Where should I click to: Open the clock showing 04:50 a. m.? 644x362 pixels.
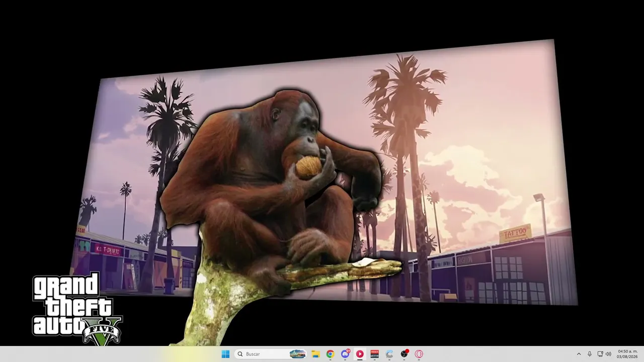[x=626, y=354]
